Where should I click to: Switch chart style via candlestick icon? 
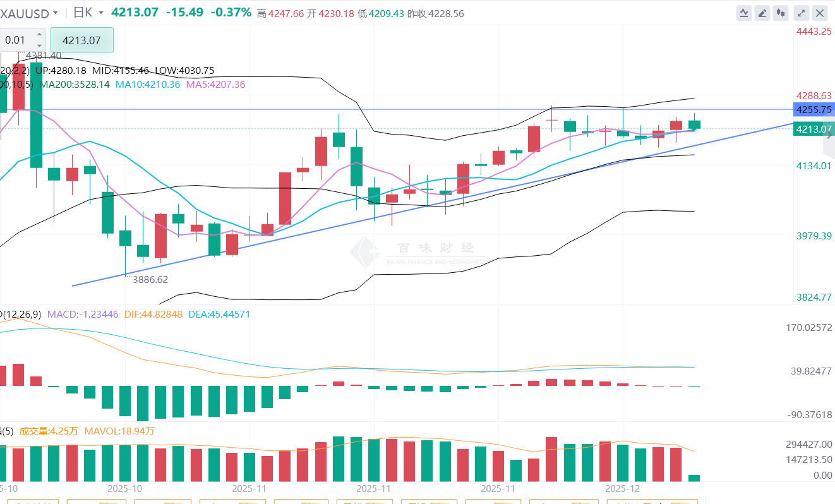[x=781, y=13]
